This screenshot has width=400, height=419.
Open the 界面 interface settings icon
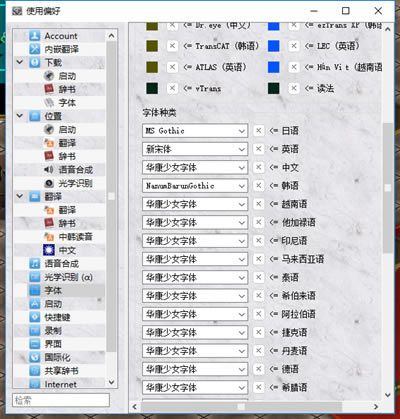[35, 344]
